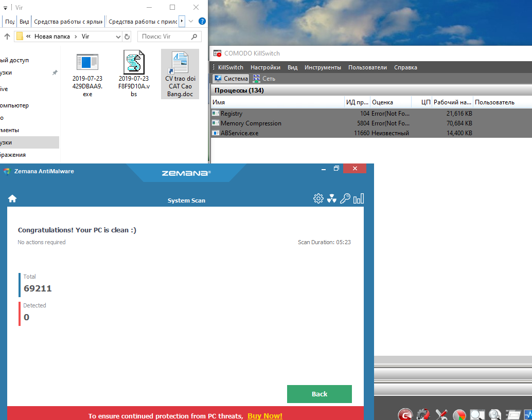Open the Вид menu in KillSwitch

[292, 67]
